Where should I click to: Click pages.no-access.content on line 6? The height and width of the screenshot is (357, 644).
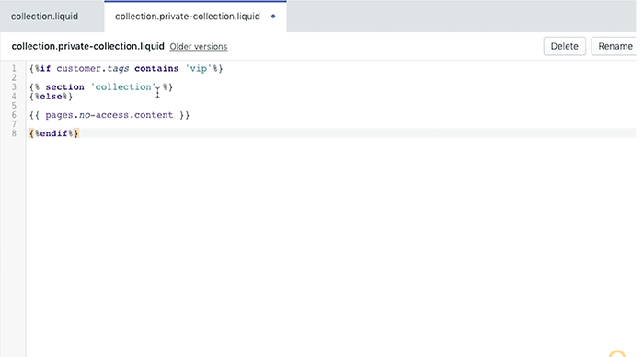point(109,115)
